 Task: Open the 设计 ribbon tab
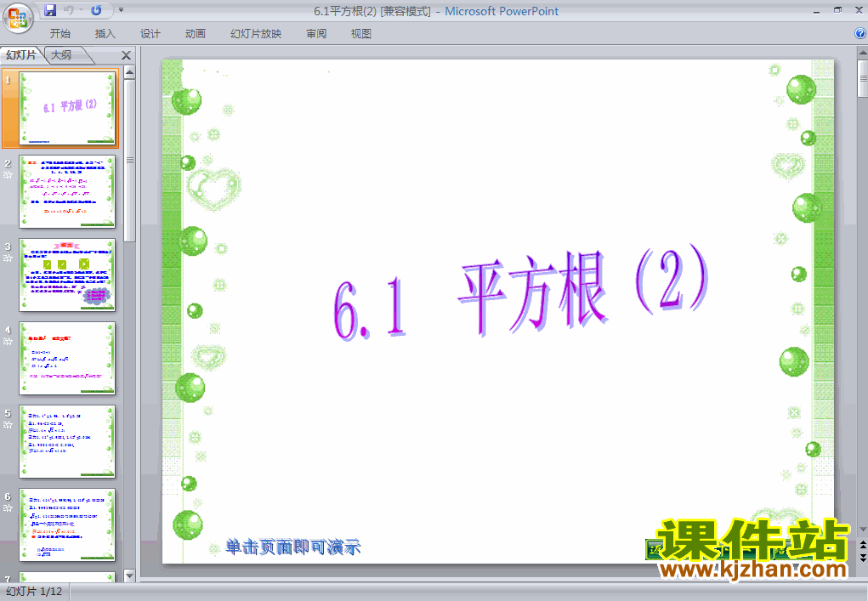click(150, 34)
